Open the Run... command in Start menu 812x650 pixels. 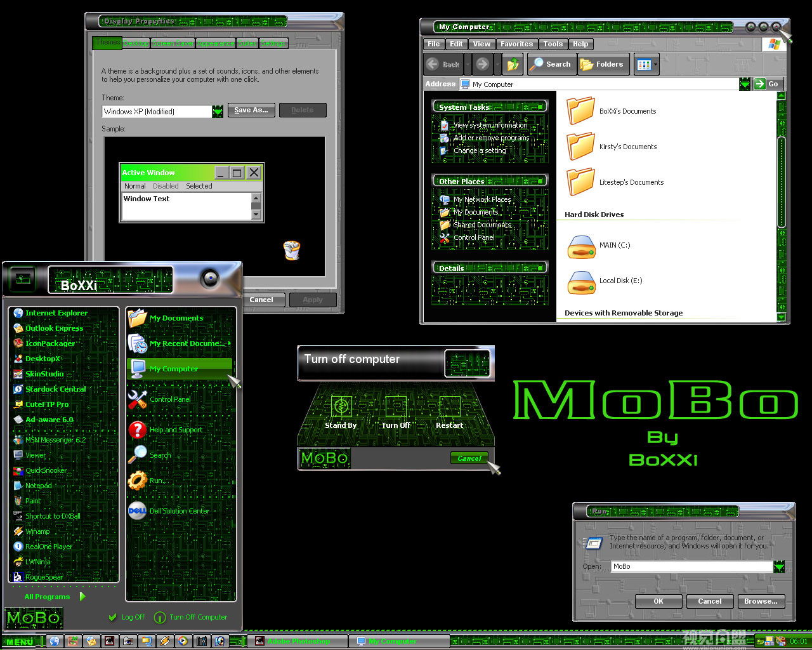[x=147, y=481]
